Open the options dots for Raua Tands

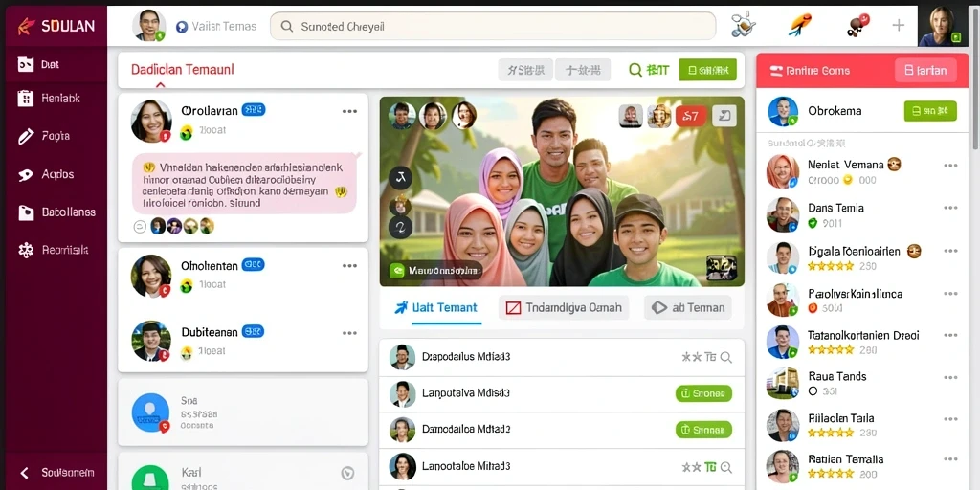[950, 377]
